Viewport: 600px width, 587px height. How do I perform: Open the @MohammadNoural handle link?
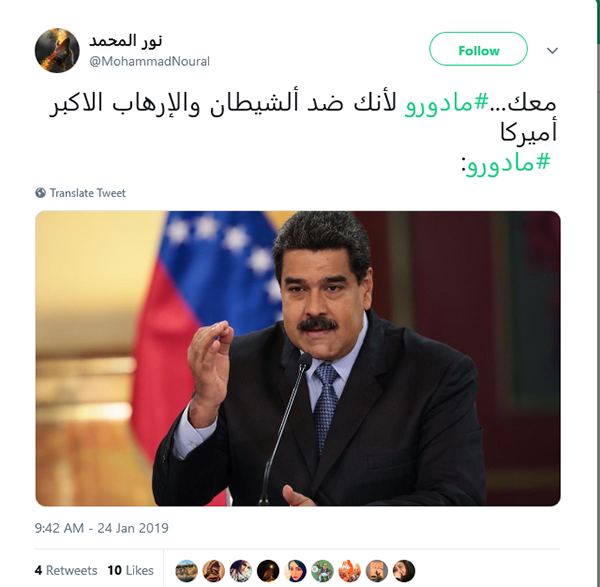pos(149,61)
